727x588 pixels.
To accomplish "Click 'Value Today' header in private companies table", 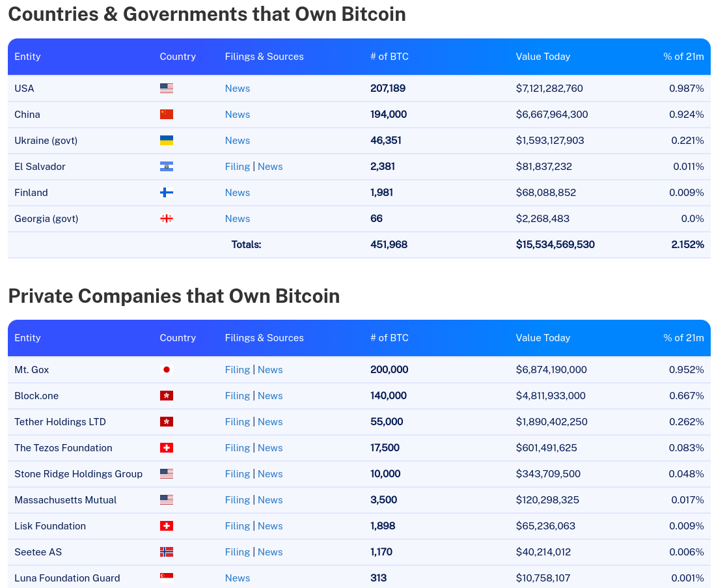I will point(543,337).
